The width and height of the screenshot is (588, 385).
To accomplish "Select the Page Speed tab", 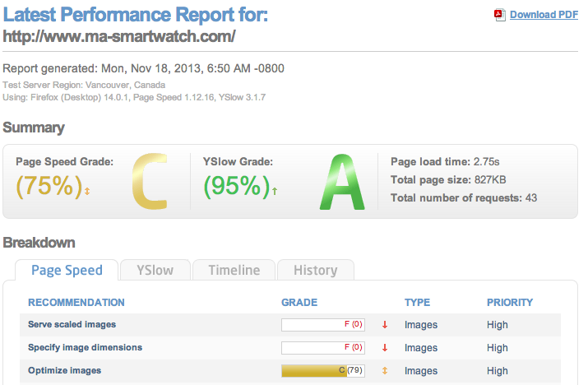I will [x=67, y=270].
